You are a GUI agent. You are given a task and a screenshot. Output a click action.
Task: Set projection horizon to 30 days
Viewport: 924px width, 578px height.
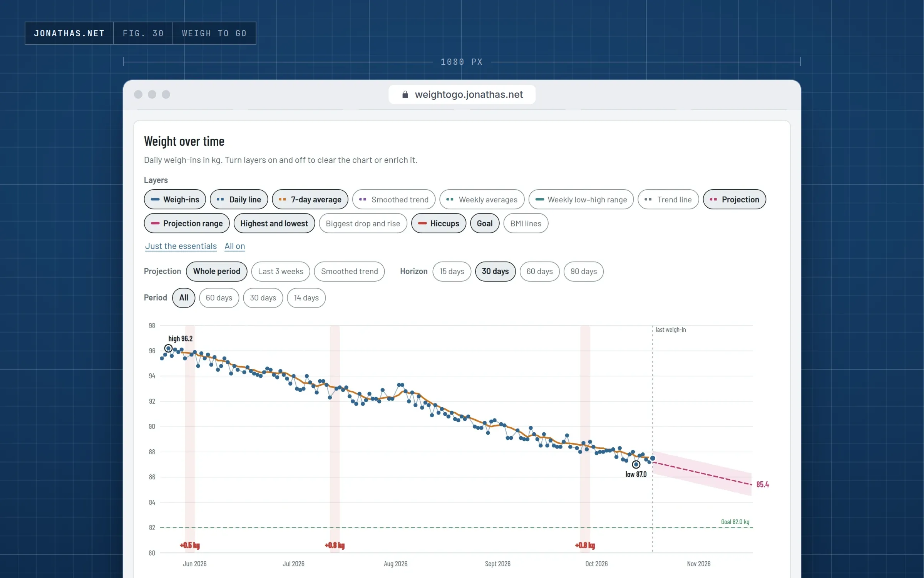(495, 271)
